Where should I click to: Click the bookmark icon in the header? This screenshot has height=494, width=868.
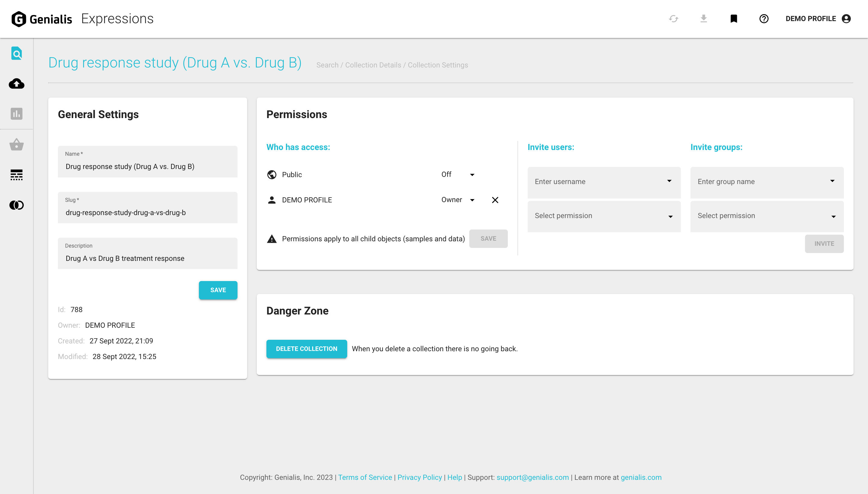[734, 19]
